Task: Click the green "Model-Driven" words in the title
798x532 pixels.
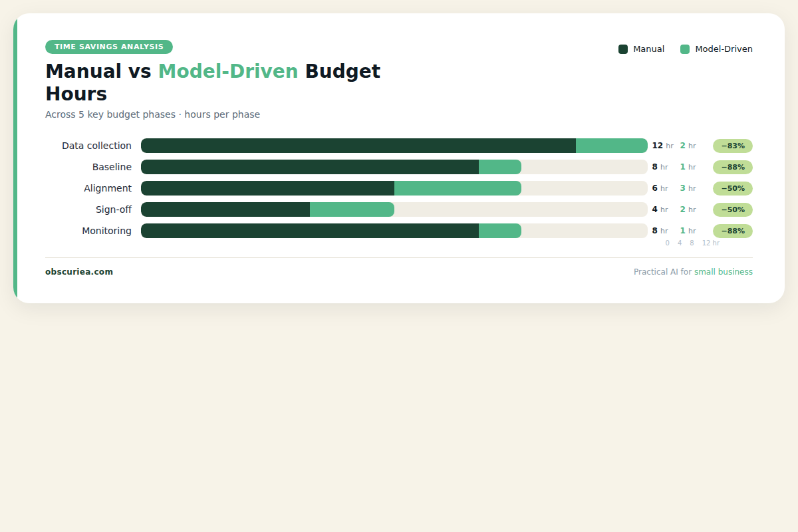Action: click(x=228, y=71)
